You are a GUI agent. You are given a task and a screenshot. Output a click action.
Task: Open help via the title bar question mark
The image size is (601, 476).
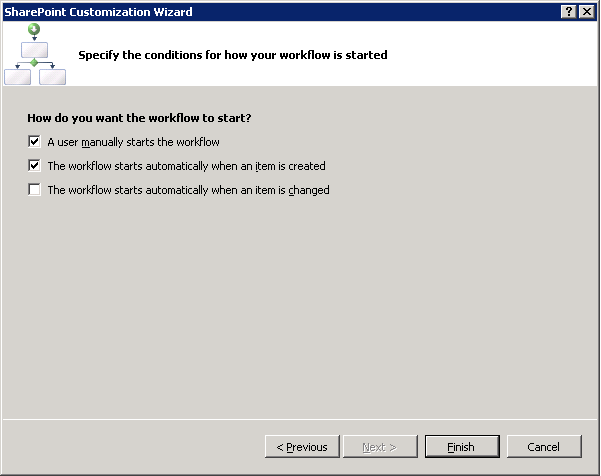point(568,11)
